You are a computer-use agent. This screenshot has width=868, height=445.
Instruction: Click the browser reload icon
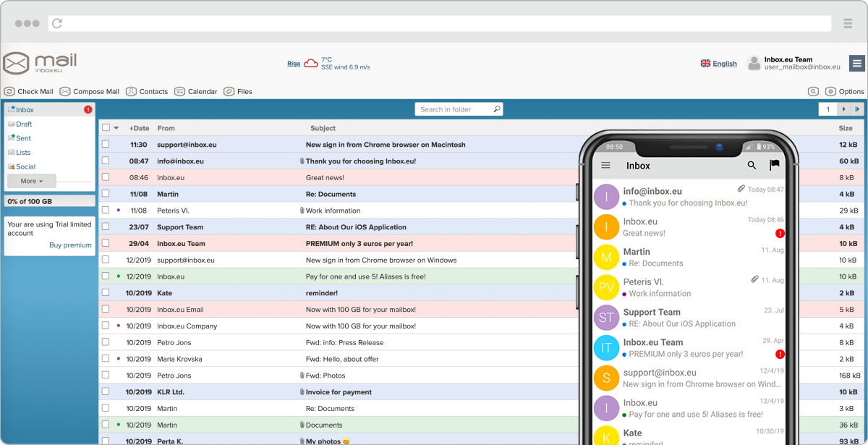(57, 24)
